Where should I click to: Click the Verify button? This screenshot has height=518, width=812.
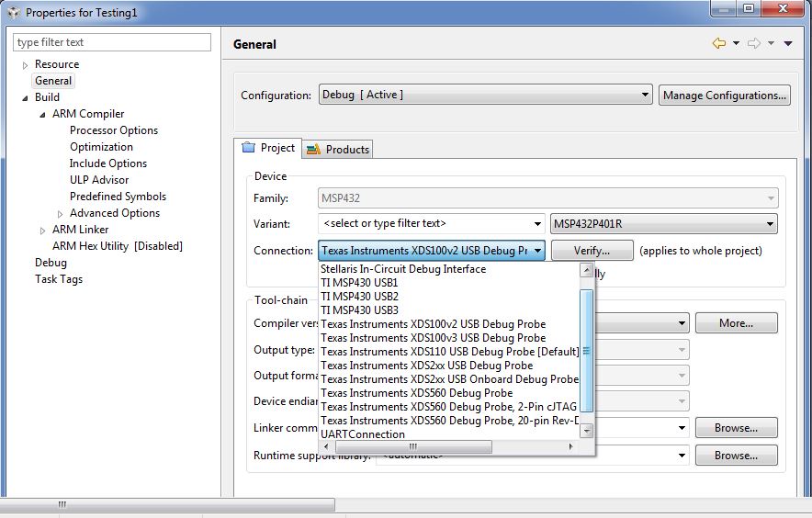592,251
